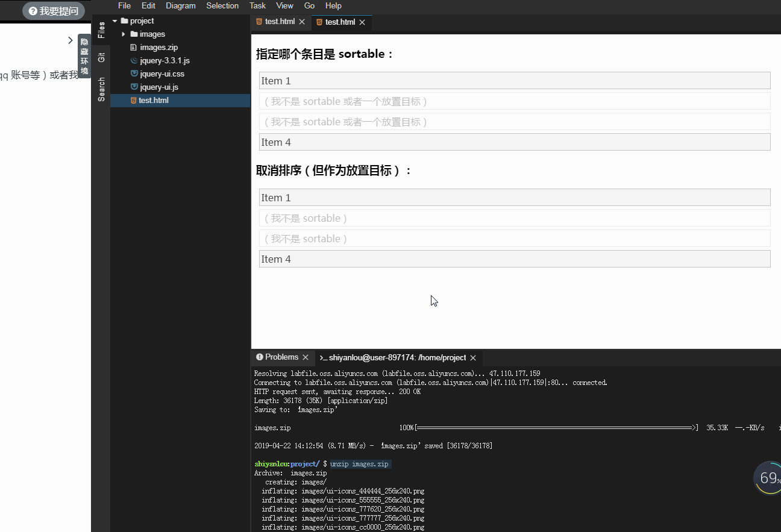Click the jquery-ui.js file icon
This screenshot has width=781, height=532.
click(x=134, y=87)
